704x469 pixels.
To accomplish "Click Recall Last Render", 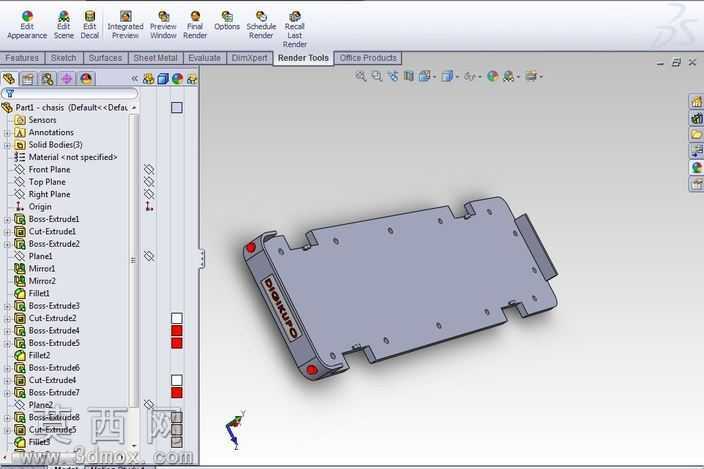I will pos(295,29).
